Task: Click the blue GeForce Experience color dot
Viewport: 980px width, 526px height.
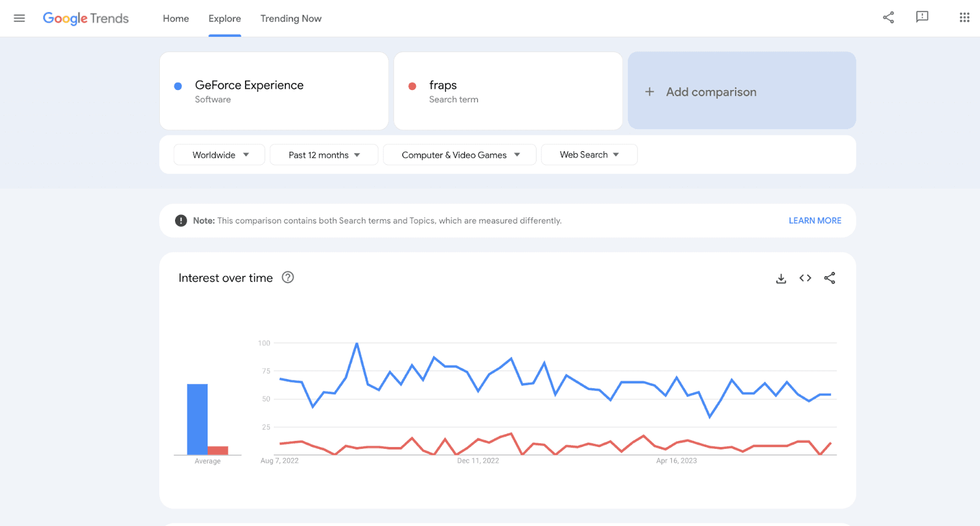Action: tap(178, 86)
